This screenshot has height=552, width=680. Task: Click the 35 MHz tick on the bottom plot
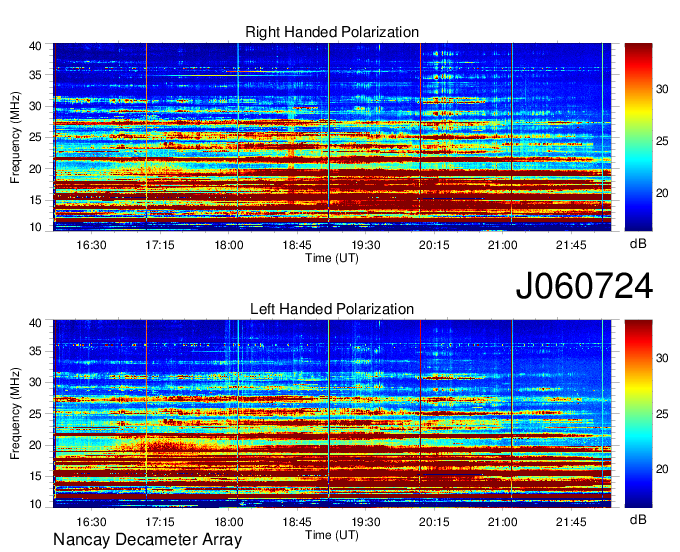(36, 351)
